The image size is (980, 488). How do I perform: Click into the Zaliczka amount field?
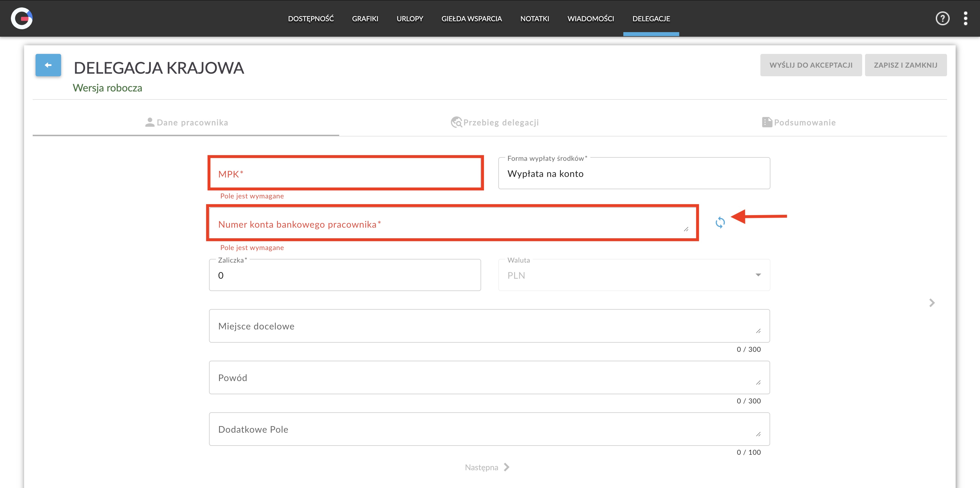(x=345, y=275)
